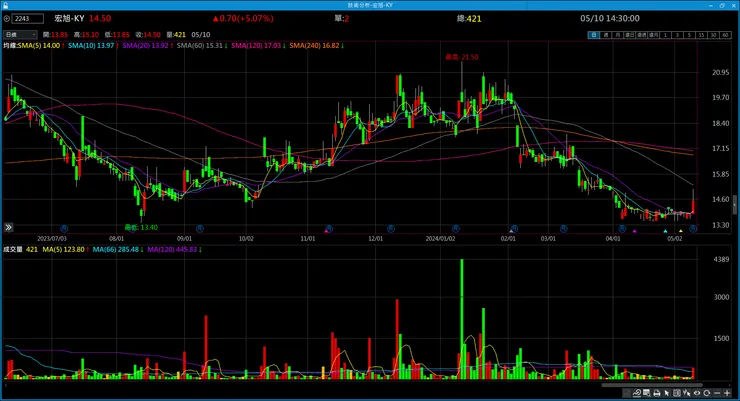Select the 還週 adjusted weekly period button

[x=641, y=35]
